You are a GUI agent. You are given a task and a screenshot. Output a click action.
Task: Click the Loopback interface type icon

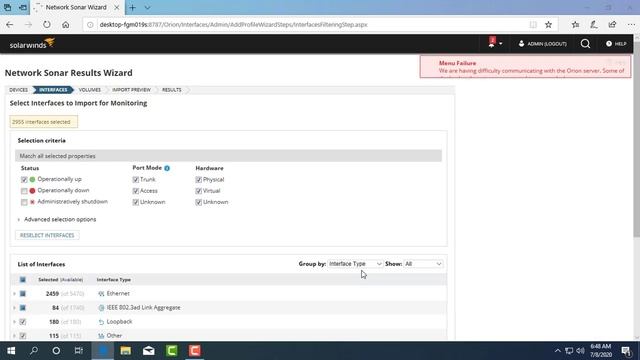point(101,322)
